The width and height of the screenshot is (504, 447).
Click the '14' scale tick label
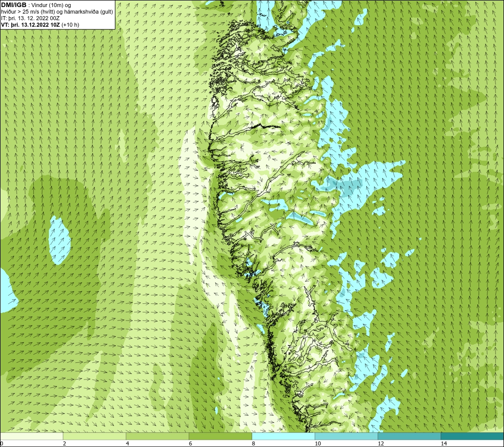444,443
